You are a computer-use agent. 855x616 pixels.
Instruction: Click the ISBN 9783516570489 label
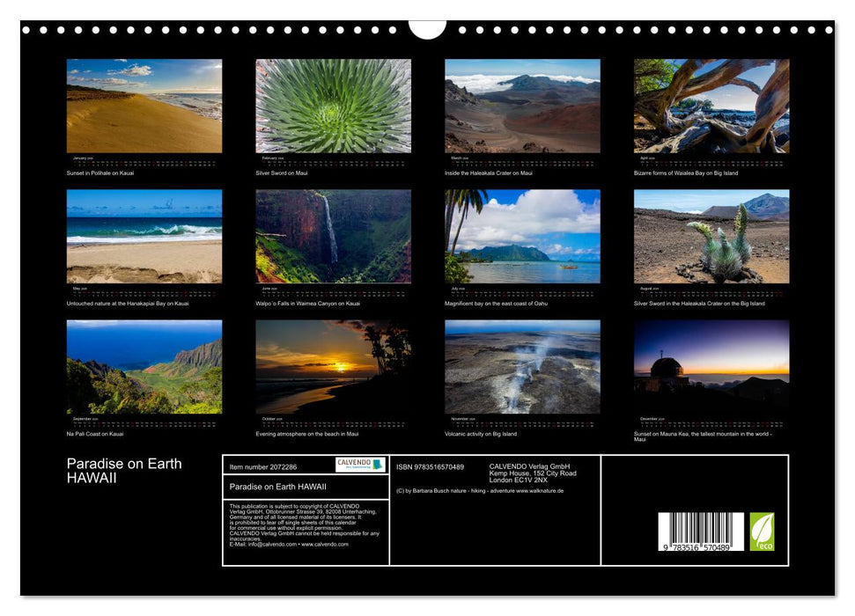pos(428,466)
